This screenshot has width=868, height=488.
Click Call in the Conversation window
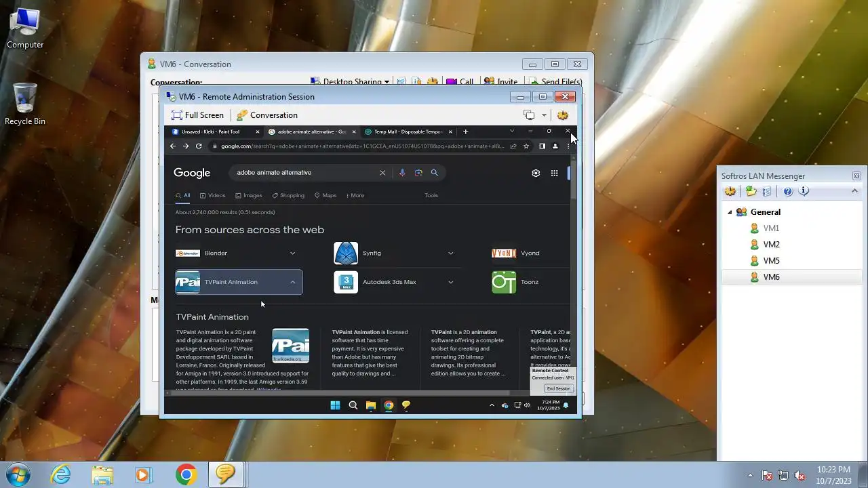click(x=460, y=82)
